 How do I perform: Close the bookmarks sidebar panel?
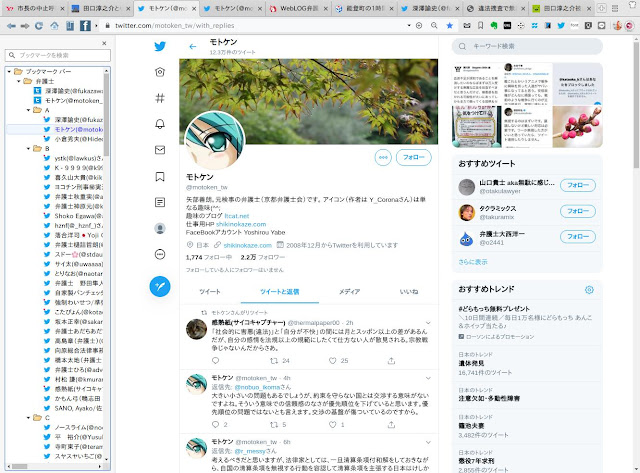coord(104,43)
